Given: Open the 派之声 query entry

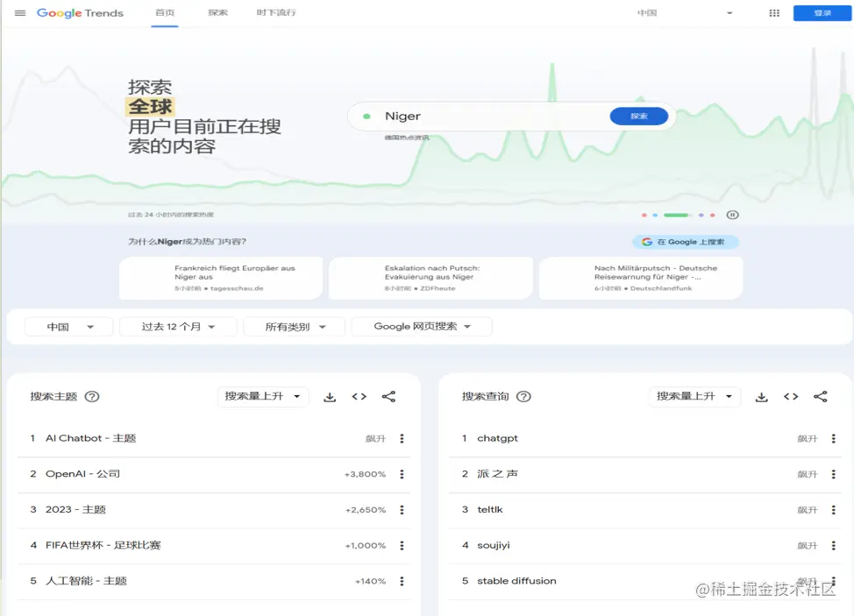Looking at the screenshot, I should point(497,475).
